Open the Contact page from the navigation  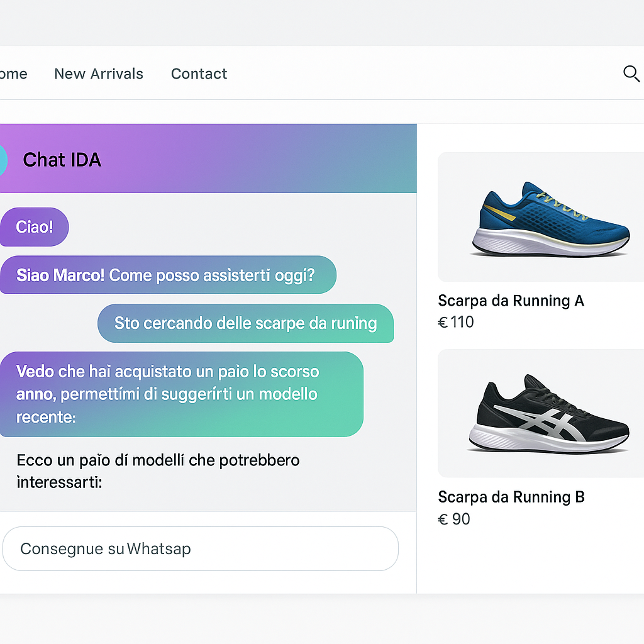click(199, 74)
